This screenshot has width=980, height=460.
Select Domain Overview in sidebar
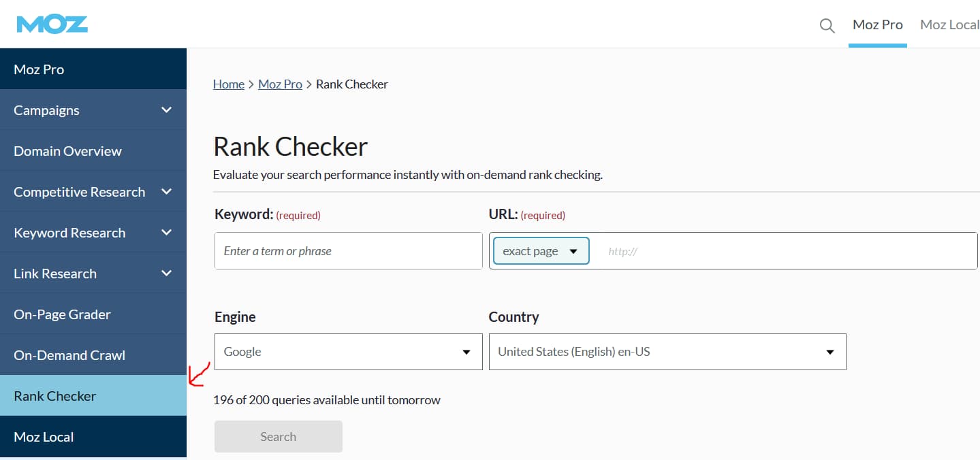(x=67, y=151)
